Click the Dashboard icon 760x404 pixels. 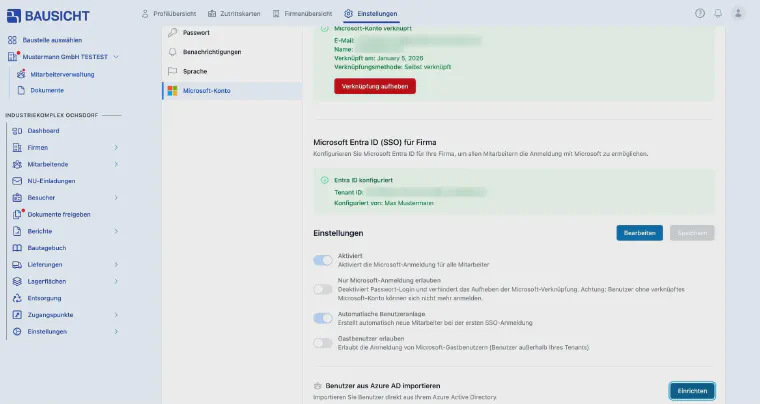(x=17, y=131)
